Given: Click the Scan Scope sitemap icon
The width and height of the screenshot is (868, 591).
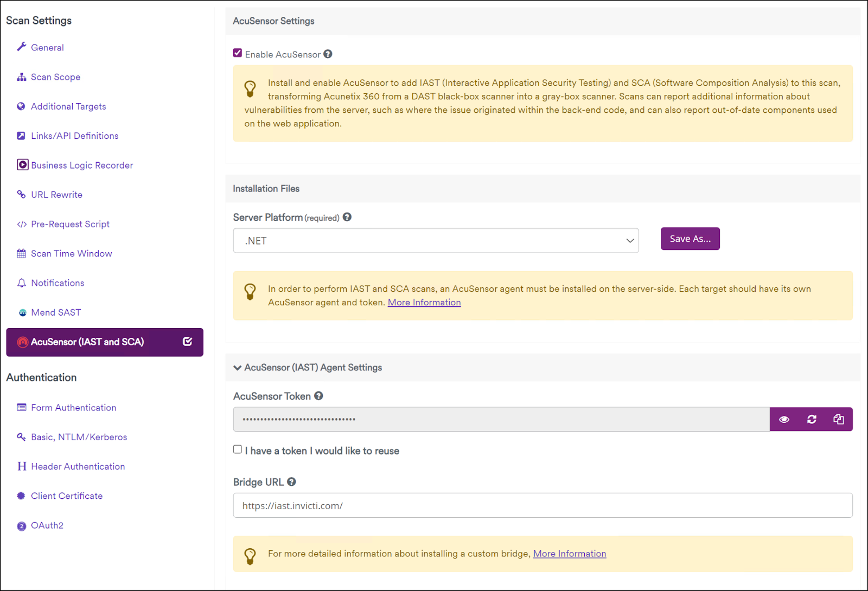Looking at the screenshot, I should (x=22, y=77).
